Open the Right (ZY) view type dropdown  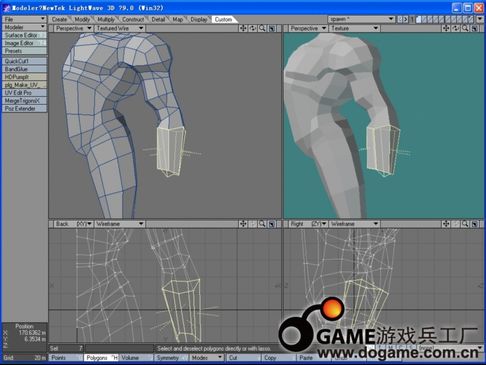(308, 224)
